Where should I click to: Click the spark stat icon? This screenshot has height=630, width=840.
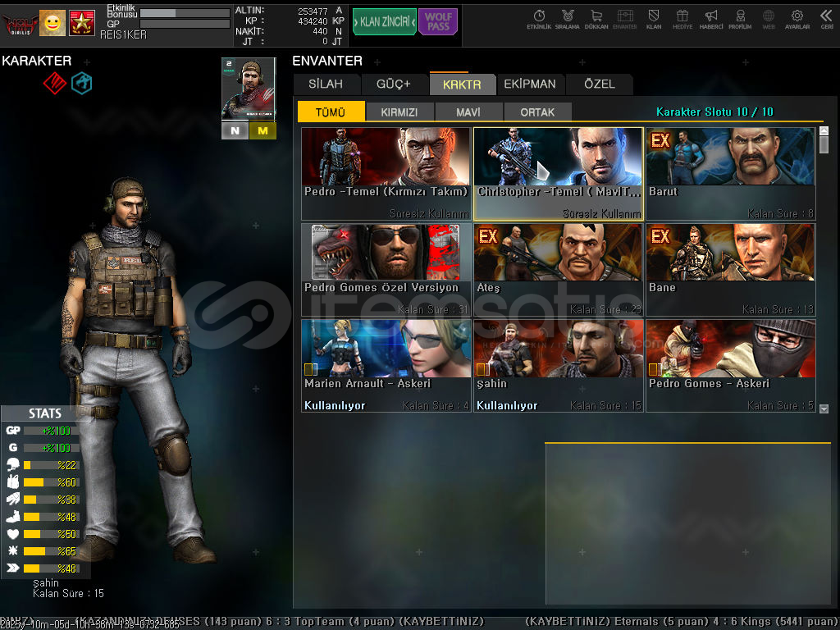(x=13, y=550)
